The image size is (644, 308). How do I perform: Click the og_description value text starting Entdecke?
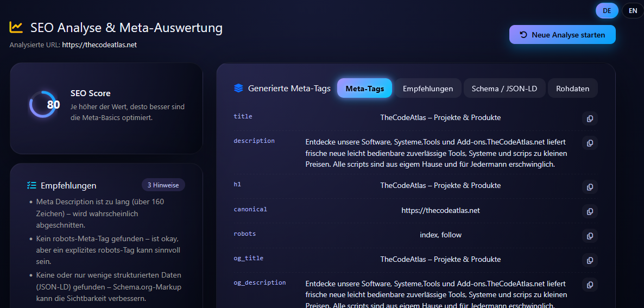[x=437, y=295]
